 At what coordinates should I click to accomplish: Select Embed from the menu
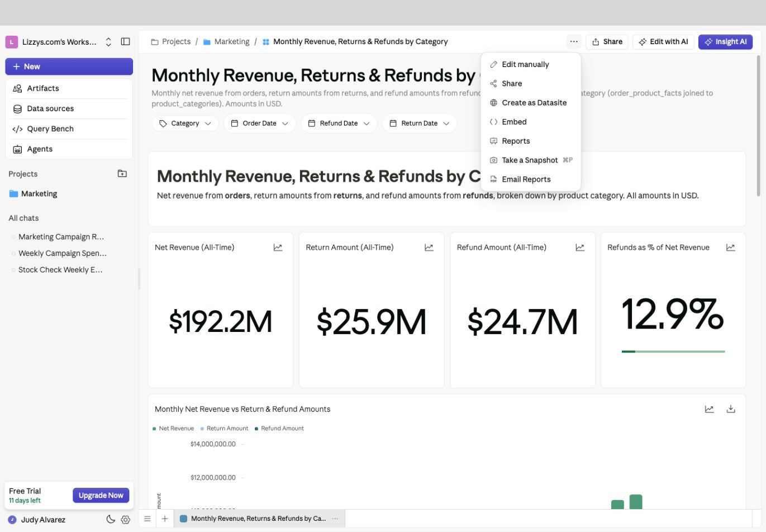tap(531, 122)
